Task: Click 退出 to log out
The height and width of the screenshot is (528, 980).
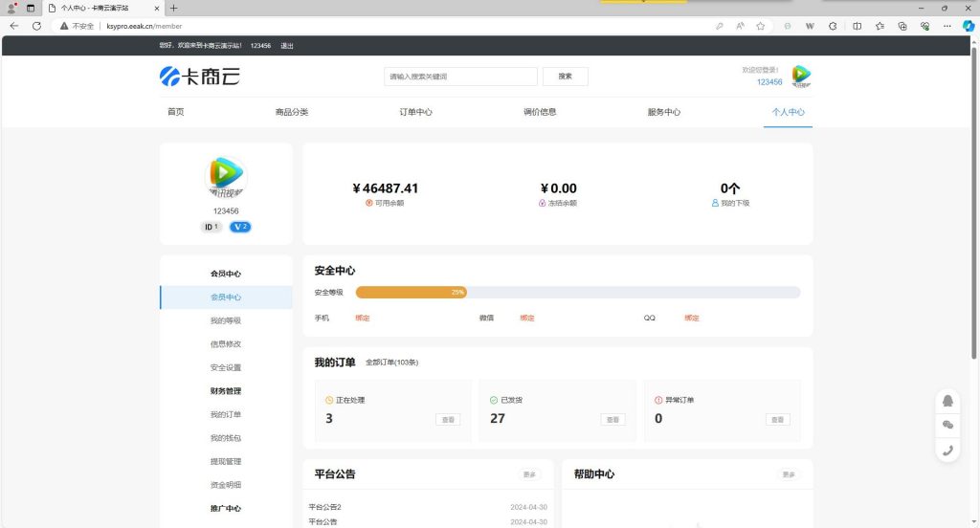Action: coord(287,46)
